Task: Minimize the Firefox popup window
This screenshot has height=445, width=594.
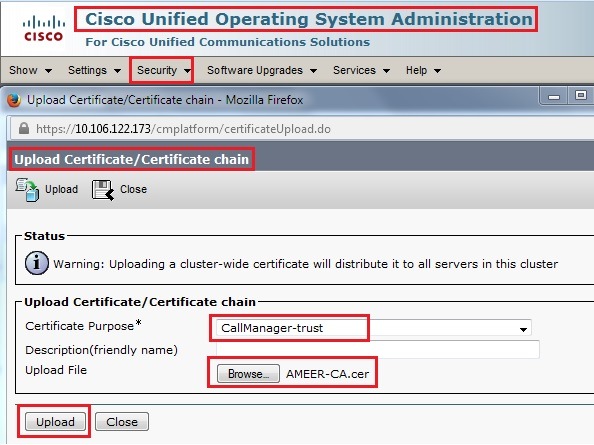Action: click(554, 97)
